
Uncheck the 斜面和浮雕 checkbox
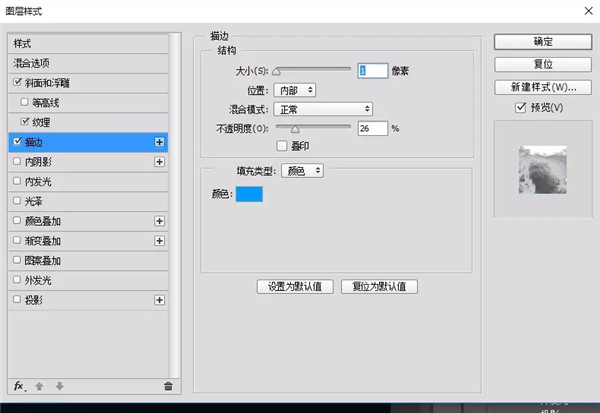tap(17, 82)
